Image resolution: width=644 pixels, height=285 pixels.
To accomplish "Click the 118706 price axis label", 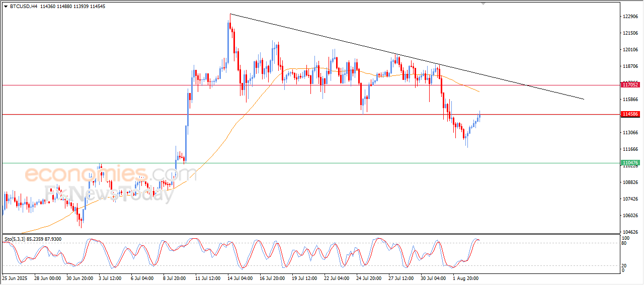I will 630,66.
